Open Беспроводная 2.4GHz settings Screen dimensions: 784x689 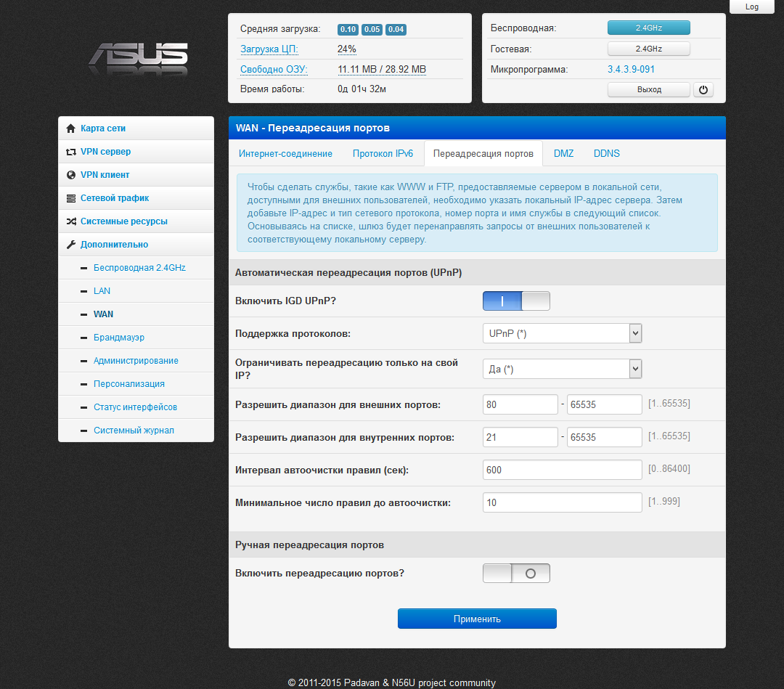pos(139,268)
